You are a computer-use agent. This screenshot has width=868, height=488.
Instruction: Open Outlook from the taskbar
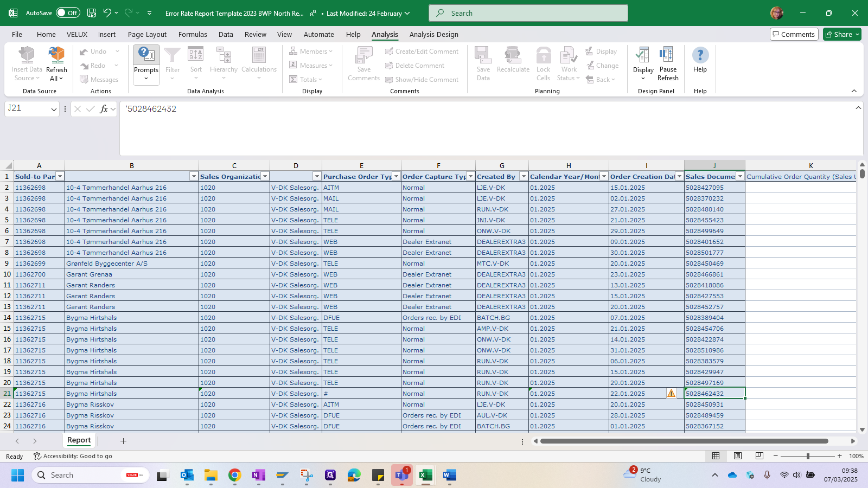187,476
